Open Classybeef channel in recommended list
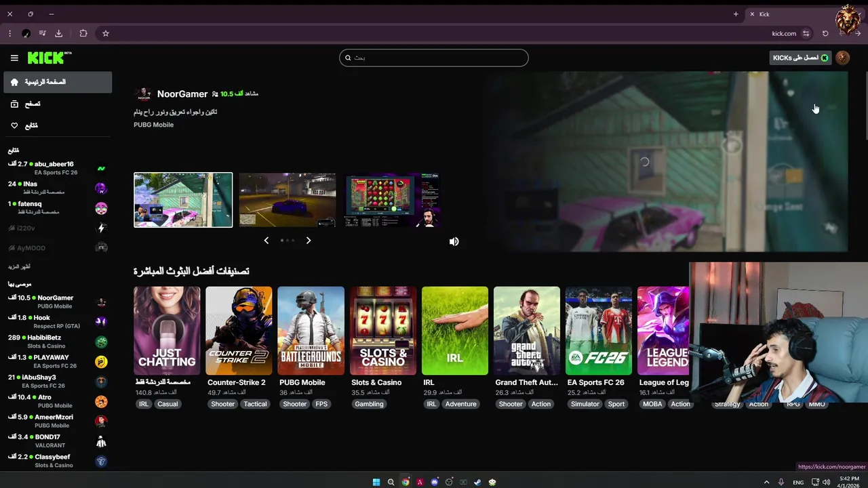 58,461
